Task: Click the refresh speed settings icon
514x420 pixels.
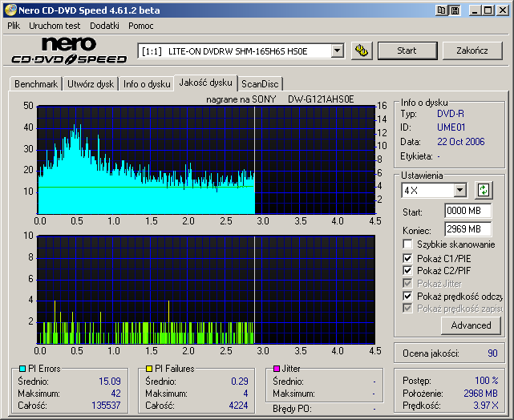Action: coord(484,190)
